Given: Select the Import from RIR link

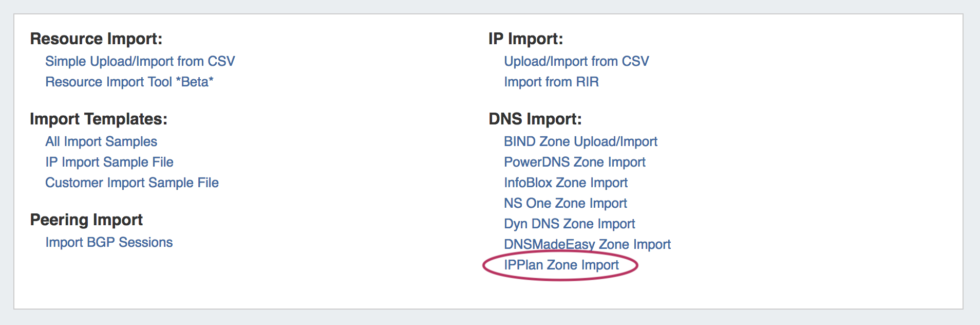Looking at the screenshot, I should click(551, 82).
